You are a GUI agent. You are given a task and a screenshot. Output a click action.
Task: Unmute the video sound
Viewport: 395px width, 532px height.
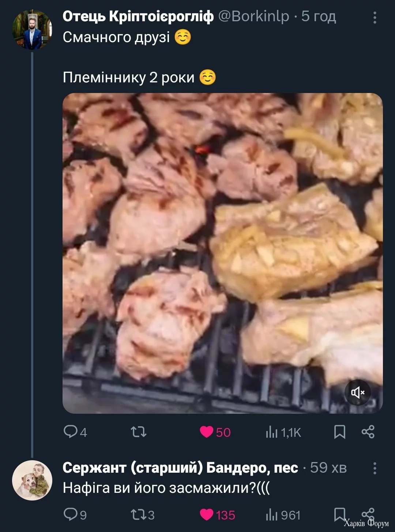click(358, 393)
